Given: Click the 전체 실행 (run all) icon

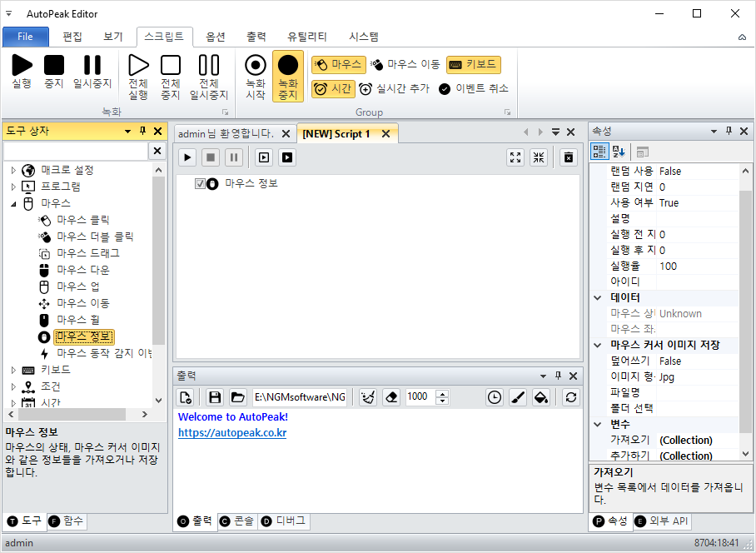Looking at the screenshot, I should coord(138,76).
